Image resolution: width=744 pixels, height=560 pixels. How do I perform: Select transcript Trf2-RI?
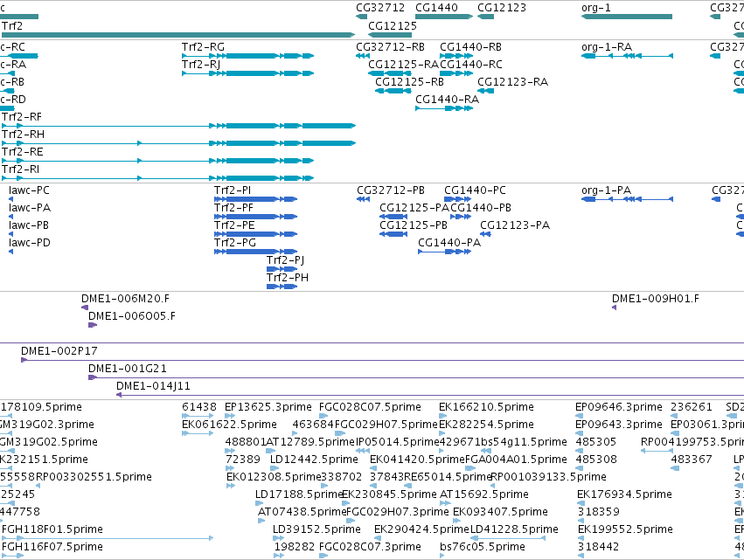click(158, 178)
